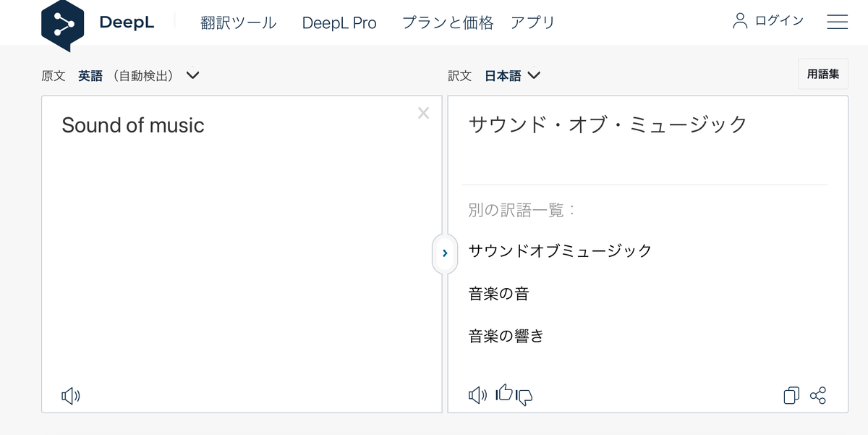
Task: Select alternative translation 音楽の音
Action: [x=498, y=293]
